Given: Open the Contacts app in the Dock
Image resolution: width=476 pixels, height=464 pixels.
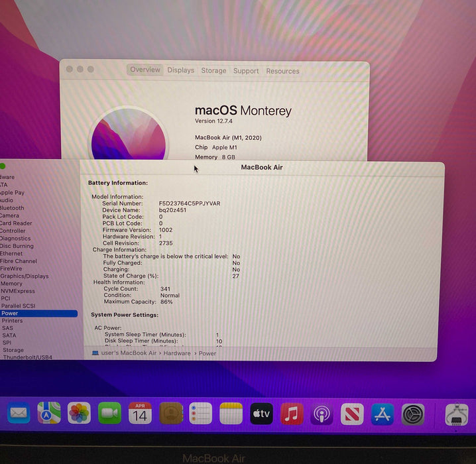Looking at the screenshot, I should click(171, 413).
